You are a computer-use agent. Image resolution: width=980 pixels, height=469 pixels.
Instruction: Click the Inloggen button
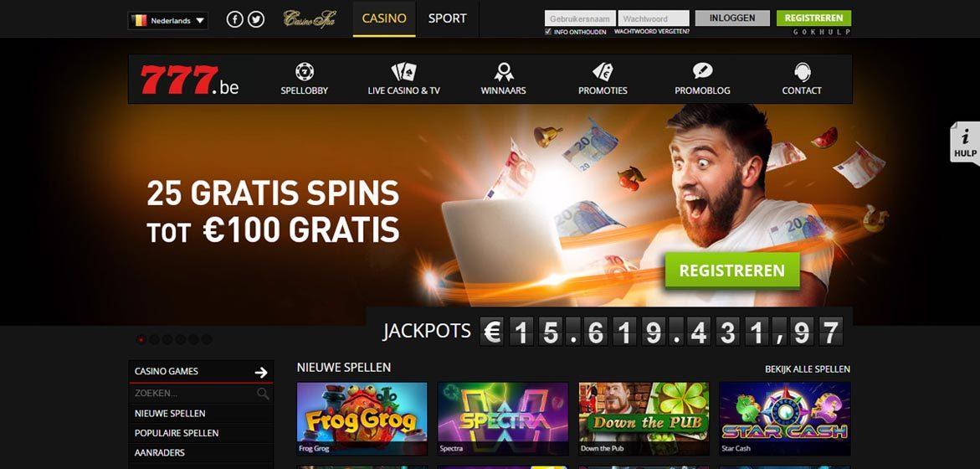click(734, 18)
